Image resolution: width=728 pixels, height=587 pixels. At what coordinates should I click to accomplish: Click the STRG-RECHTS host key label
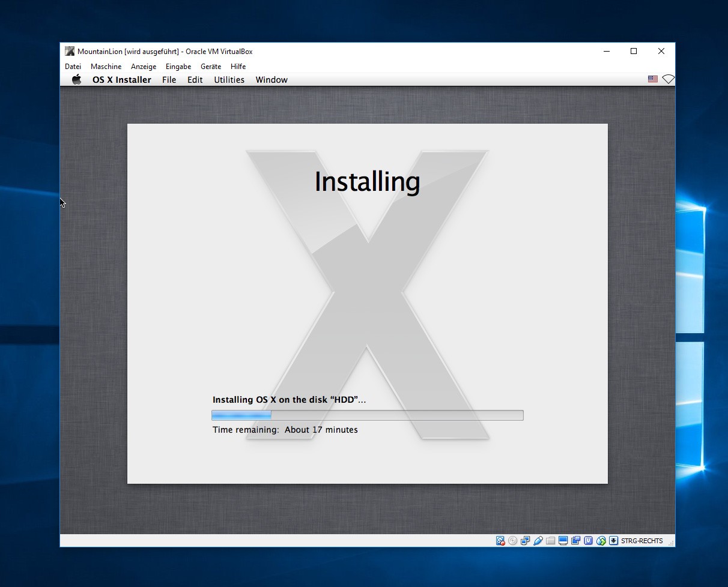click(x=642, y=541)
